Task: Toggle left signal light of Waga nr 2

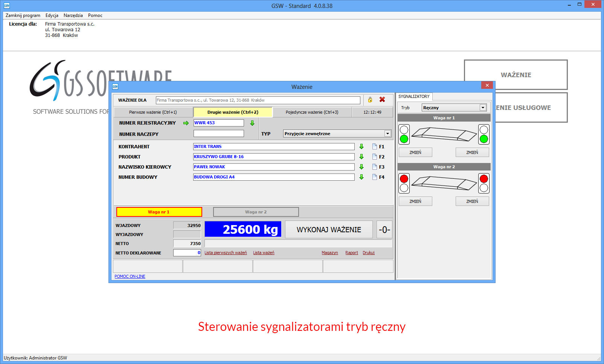Action: coord(415,201)
